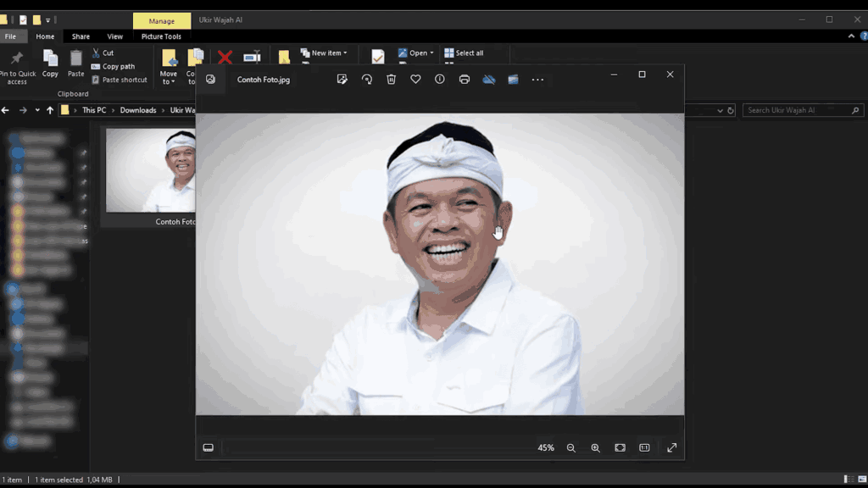868x488 pixels.
Task: Switch to the Home ribbon tab
Action: (46, 36)
